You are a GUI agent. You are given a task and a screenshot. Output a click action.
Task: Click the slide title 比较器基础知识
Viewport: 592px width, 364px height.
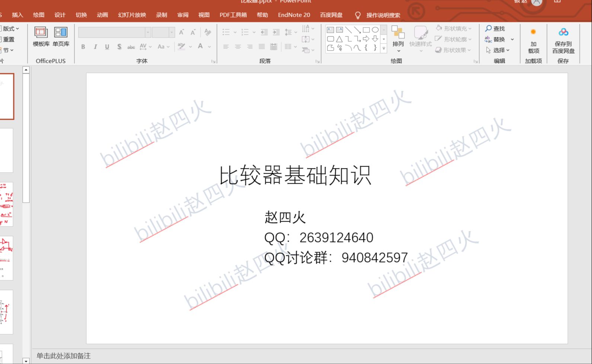tap(295, 175)
